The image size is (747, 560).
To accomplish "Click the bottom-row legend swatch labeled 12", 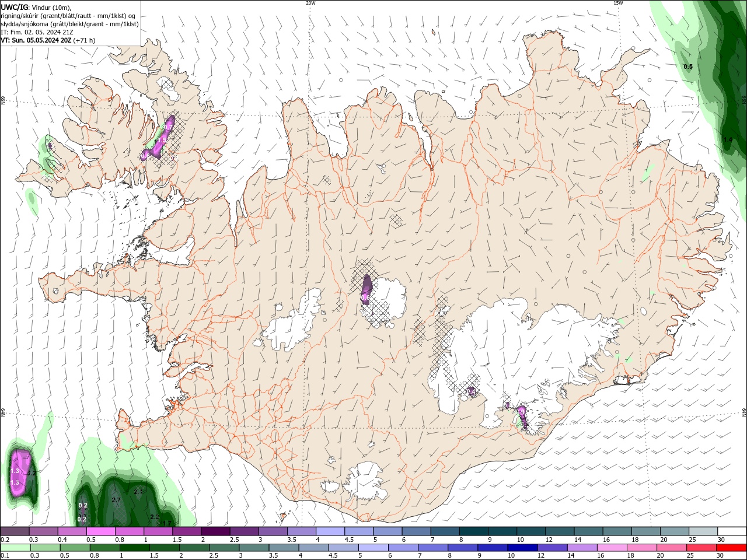I will click(551, 548).
